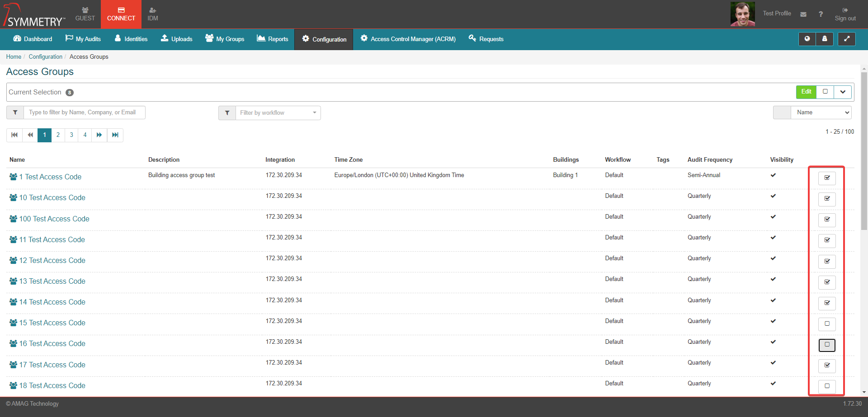Viewport: 868px width, 417px height.
Task: Click the lock icon button in navbar
Action: tap(825, 39)
